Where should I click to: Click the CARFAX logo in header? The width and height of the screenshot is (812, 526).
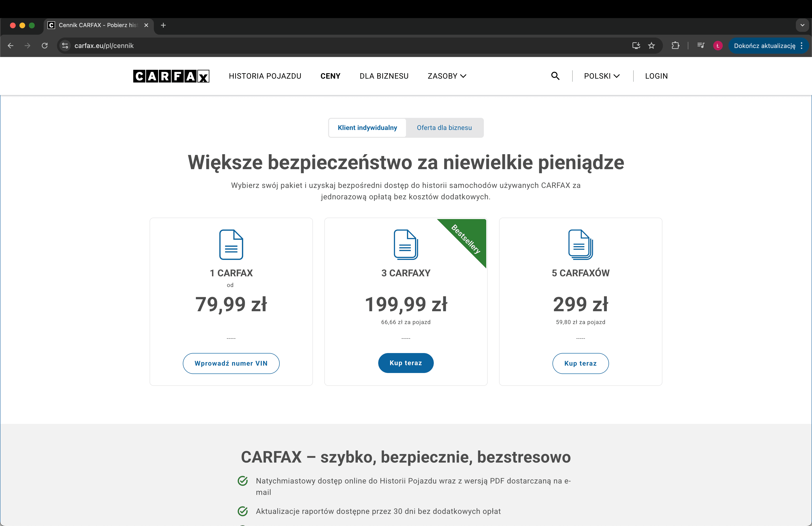(171, 76)
